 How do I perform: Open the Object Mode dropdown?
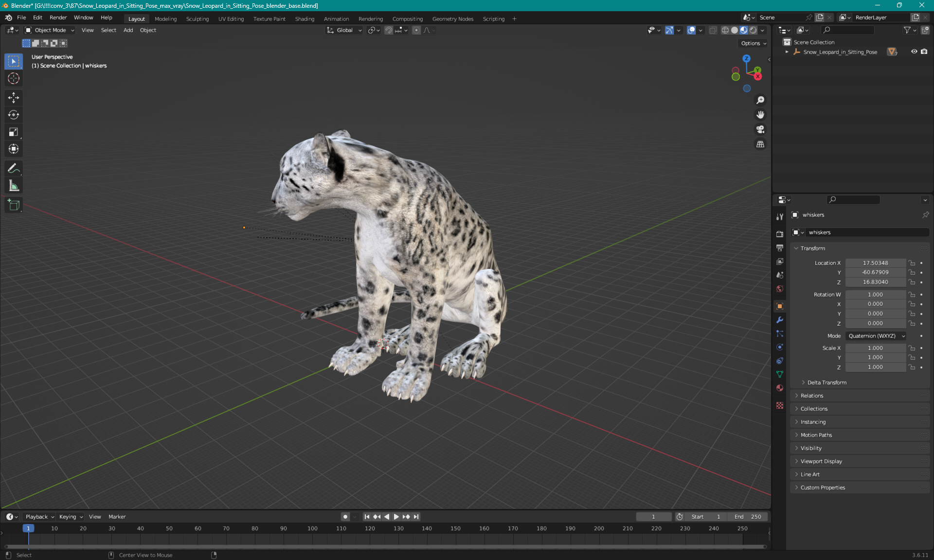tap(50, 30)
